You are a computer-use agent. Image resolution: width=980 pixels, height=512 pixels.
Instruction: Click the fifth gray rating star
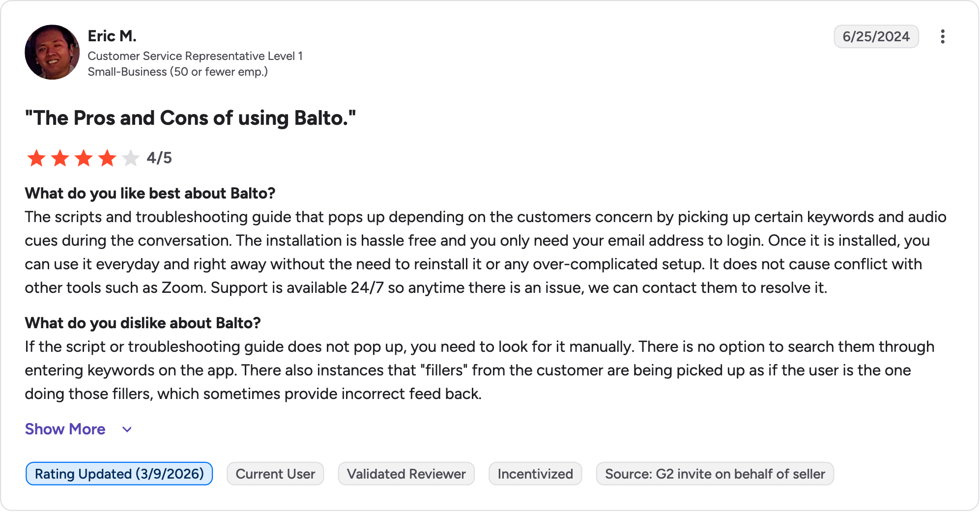[131, 158]
